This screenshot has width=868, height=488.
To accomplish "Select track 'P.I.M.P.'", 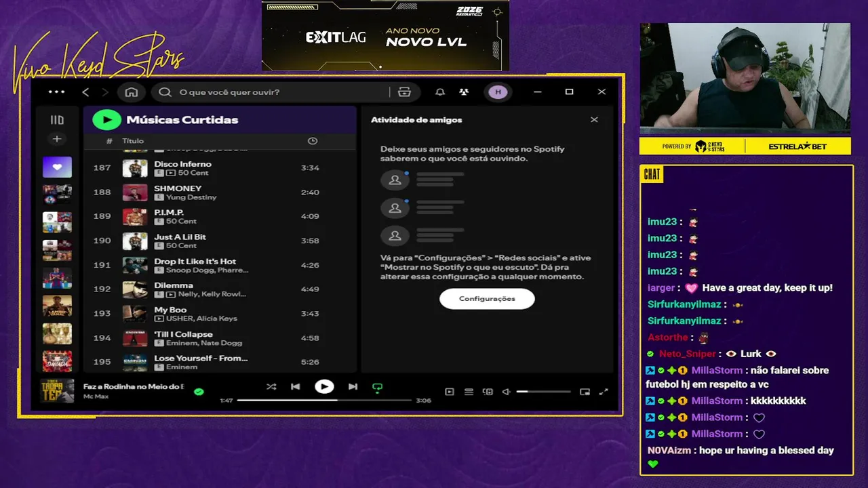I will (220, 216).
